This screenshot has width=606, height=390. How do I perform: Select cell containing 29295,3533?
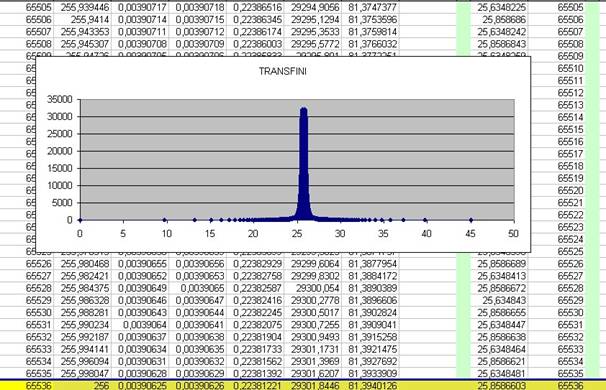(x=313, y=32)
